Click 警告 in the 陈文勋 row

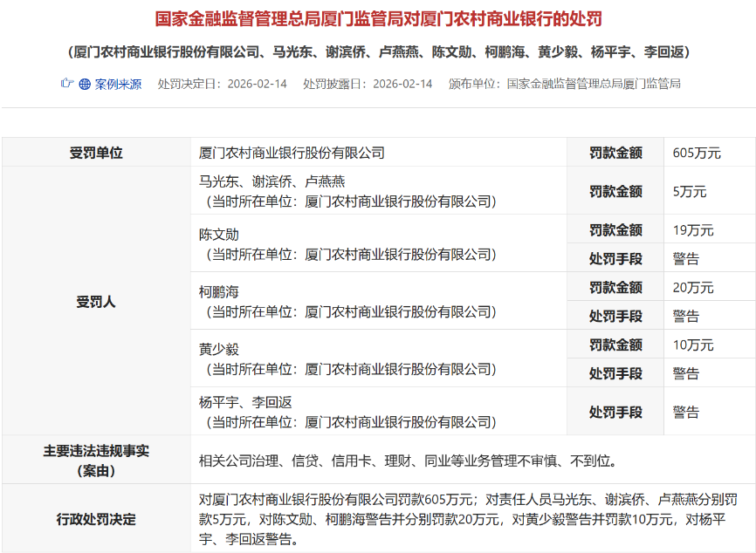click(x=686, y=259)
